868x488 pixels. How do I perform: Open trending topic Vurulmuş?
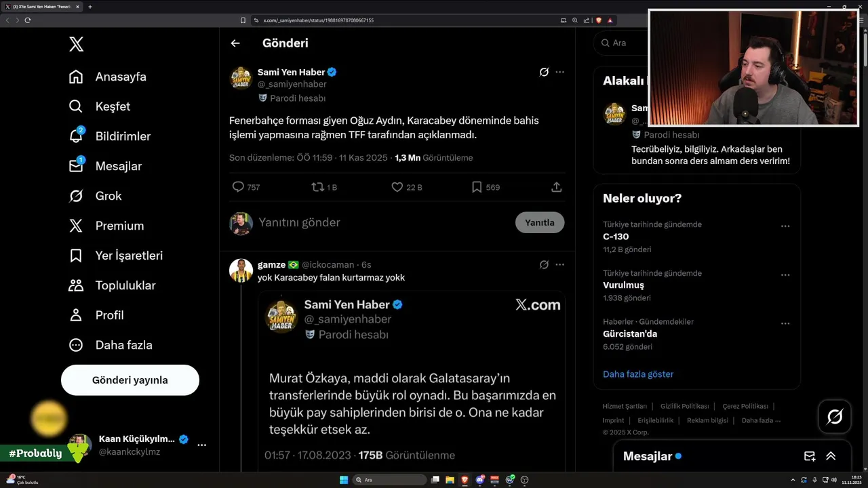pos(623,285)
